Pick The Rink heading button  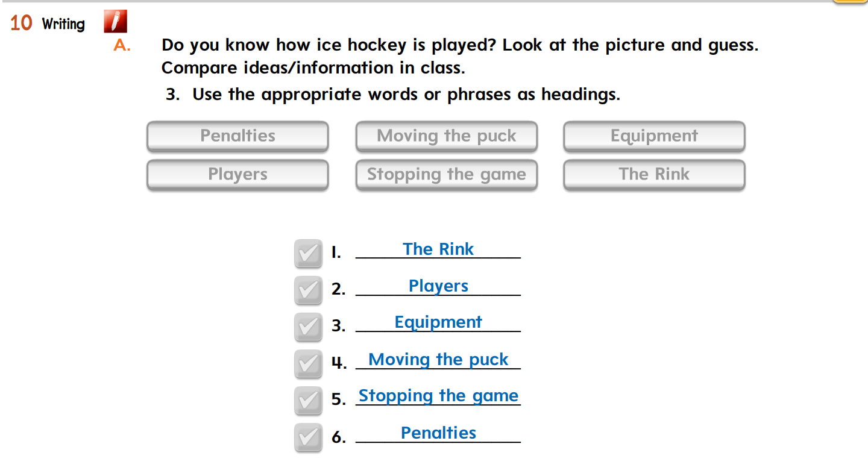pyautogui.click(x=654, y=174)
